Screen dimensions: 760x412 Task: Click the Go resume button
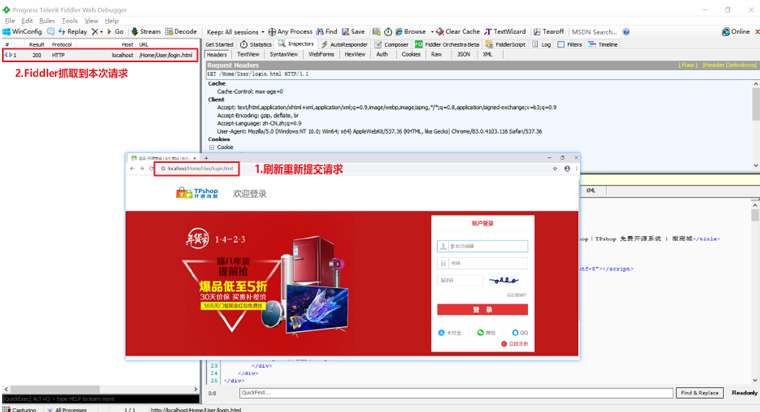115,32
